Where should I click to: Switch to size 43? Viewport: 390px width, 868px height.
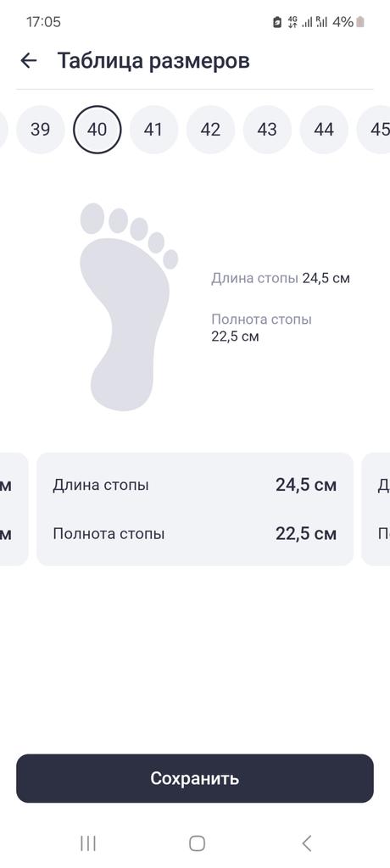267,130
